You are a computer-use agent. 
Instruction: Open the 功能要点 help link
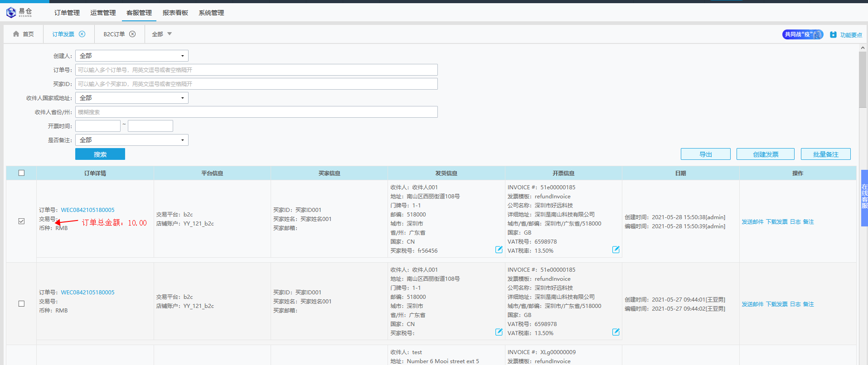(x=846, y=35)
